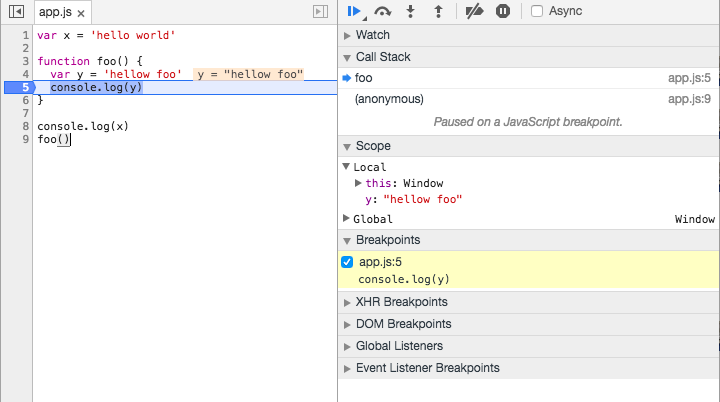Hide the debugger pane toggle icon
Screen dimensions: 720x402
click(x=320, y=12)
